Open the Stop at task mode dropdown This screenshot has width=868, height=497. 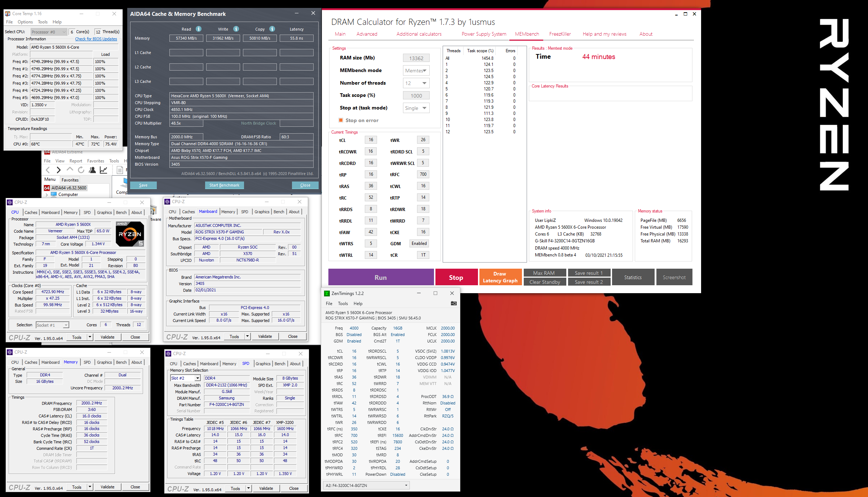pyautogui.click(x=416, y=108)
